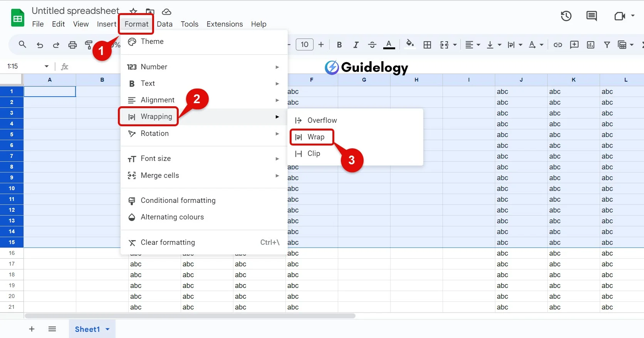Insert a link
Image resolution: width=644 pixels, height=338 pixels.
pyautogui.click(x=558, y=45)
